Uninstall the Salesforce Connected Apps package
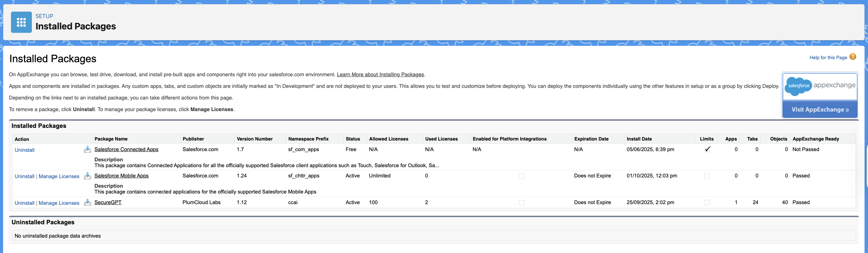The image size is (868, 253). point(25,150)
